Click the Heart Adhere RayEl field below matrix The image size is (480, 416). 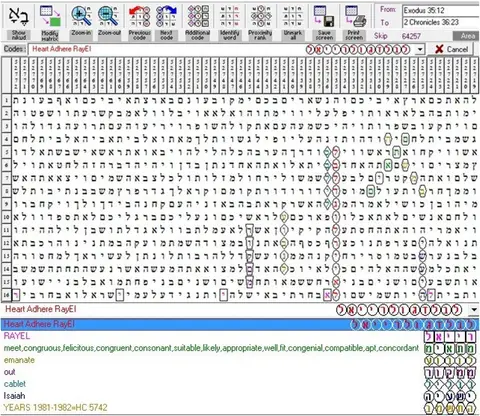235,310
